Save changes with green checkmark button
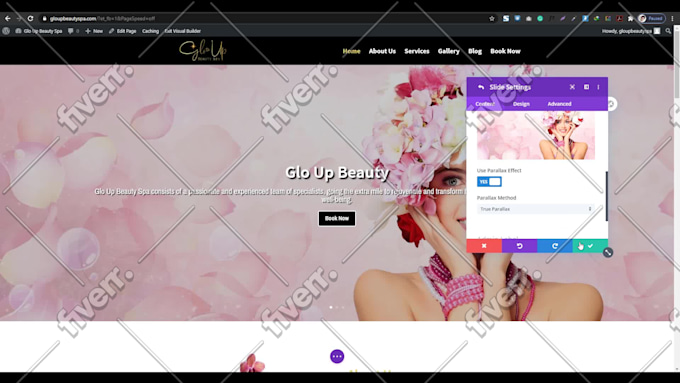The image size is (680, 383). click(x=590, y=246)
